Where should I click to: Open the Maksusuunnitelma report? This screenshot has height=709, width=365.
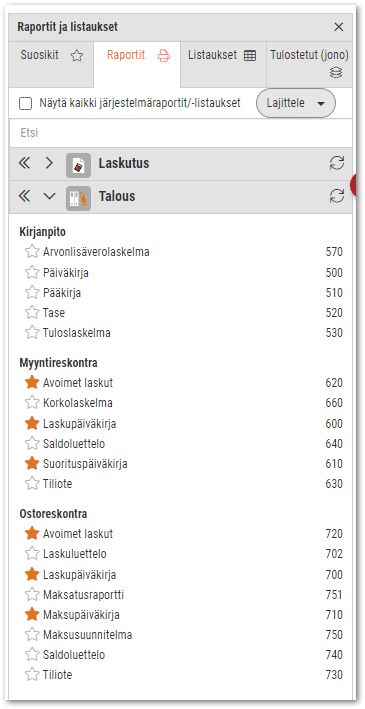(x=88, y=635)
